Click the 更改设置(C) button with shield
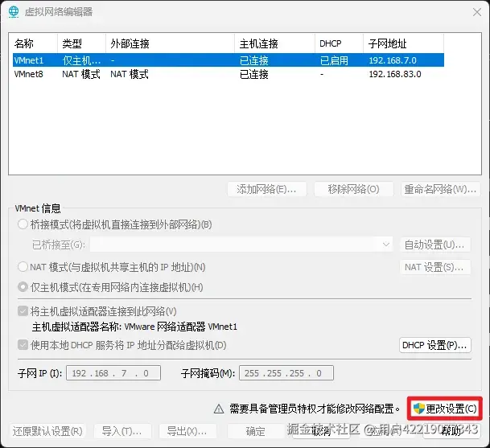The width and height of the screenshot is (490, 448). [x=445, y=409]
